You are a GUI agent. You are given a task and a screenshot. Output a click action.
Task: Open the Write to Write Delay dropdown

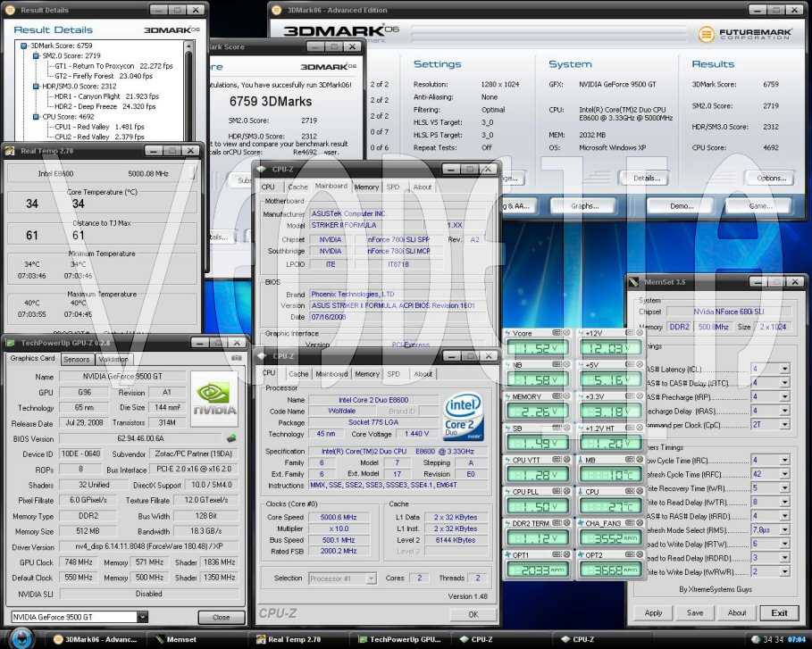785,572
